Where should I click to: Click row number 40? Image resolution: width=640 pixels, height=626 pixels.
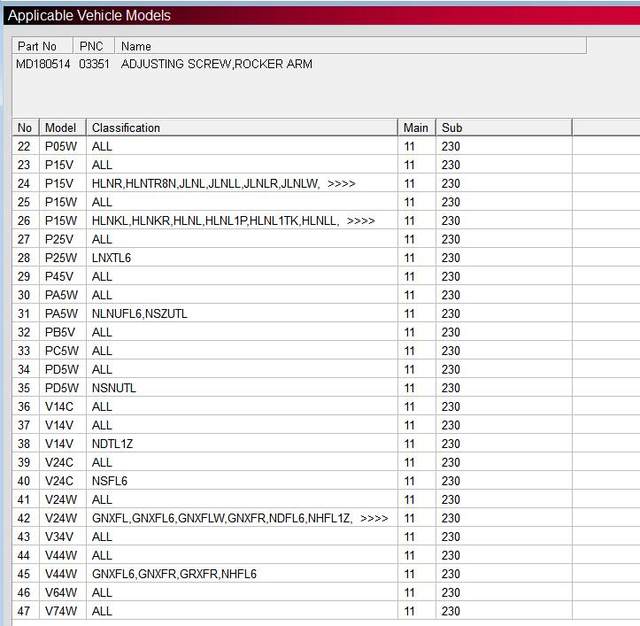(x=24, y=481)
